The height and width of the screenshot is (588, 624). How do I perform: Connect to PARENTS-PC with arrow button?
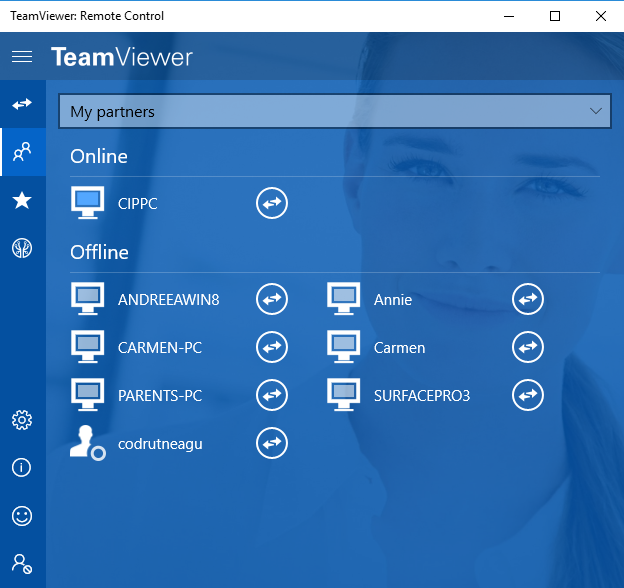tap(272, 395)
